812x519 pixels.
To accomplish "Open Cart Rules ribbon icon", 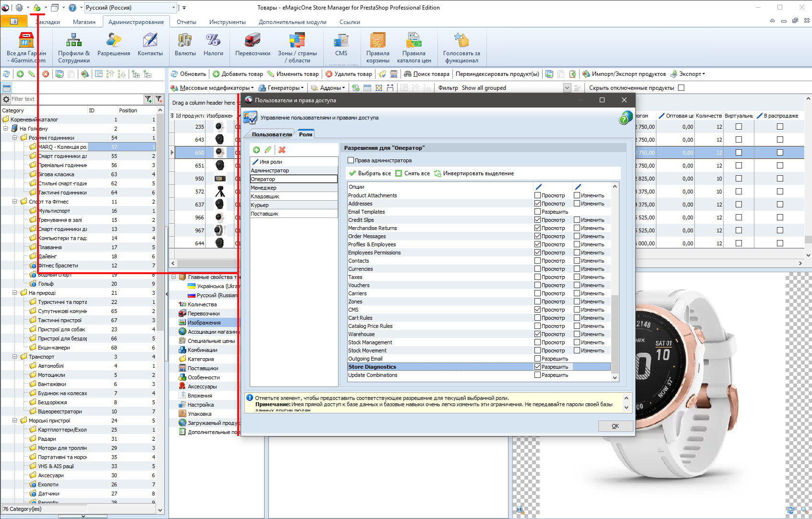I will pyautogui.click(x=377, y=48).
